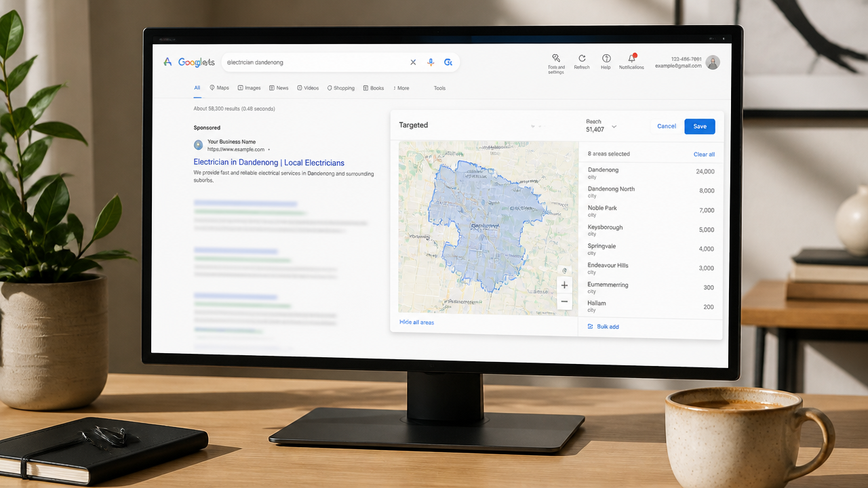
Task: Switch to the Maps tab
Action: pos(220,88)
